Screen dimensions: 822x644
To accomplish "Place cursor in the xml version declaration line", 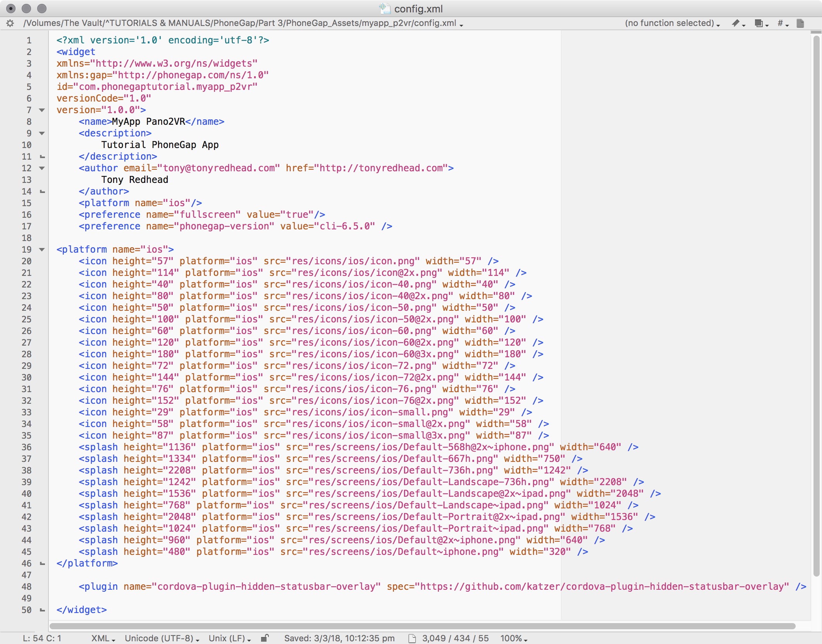I will (x=163, y=40).
